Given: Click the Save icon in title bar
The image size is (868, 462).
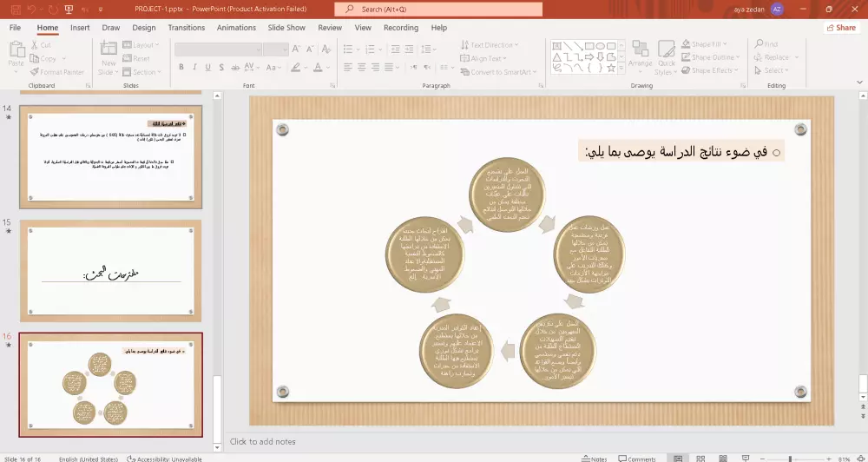Looking at the screenshot, I should pyautogui.click(x=16, y=10).
